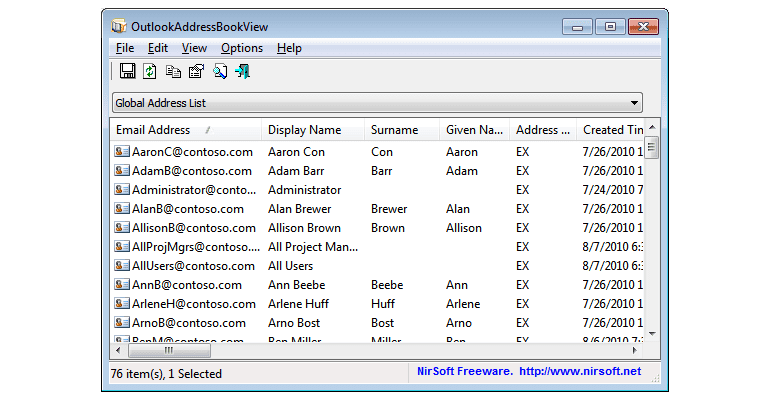Click the contact icon beside ArnoB@contoso.com
Screen dimensions: 770x400
pyautogui.click(x=122, y=322)
